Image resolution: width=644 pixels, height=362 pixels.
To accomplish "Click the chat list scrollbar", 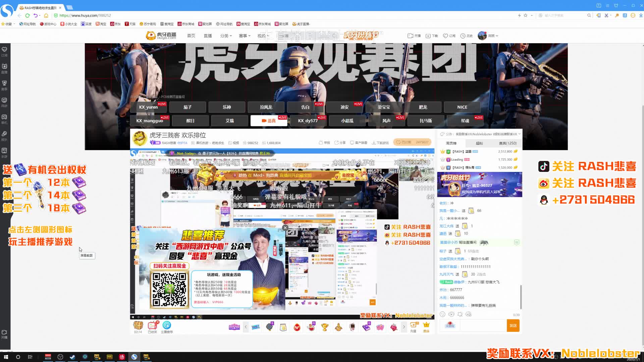I will 521,297.
